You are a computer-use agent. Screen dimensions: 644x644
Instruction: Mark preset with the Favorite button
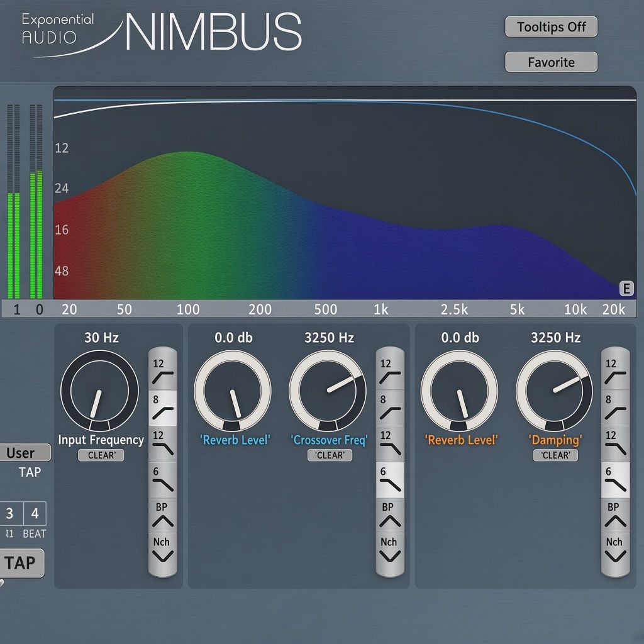551,62
